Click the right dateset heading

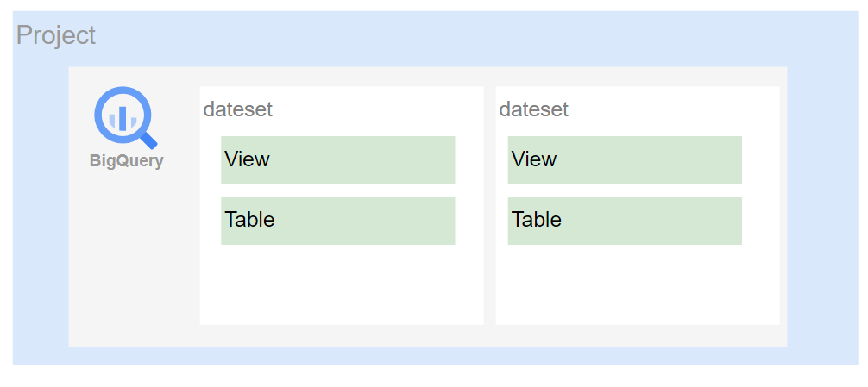tap(534, 110)
